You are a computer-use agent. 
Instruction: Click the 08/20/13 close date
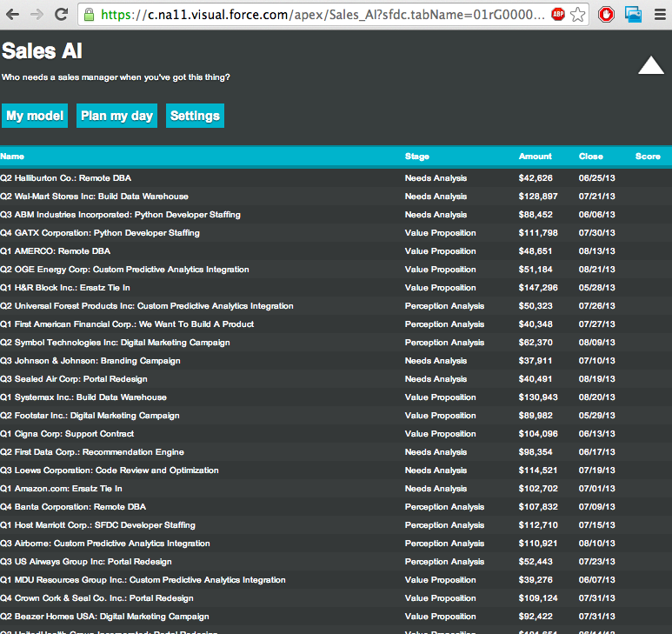tap(596, 397)
